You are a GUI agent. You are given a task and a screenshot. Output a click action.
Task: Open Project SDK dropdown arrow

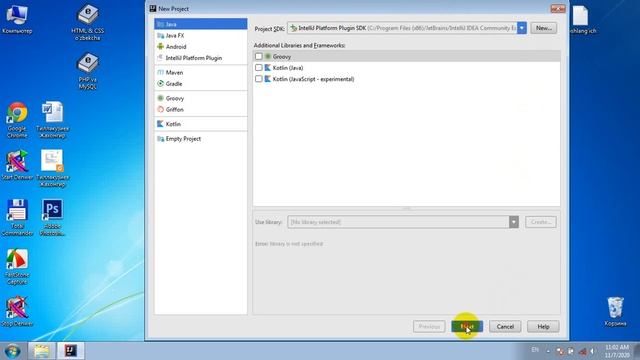coord(522,28)
